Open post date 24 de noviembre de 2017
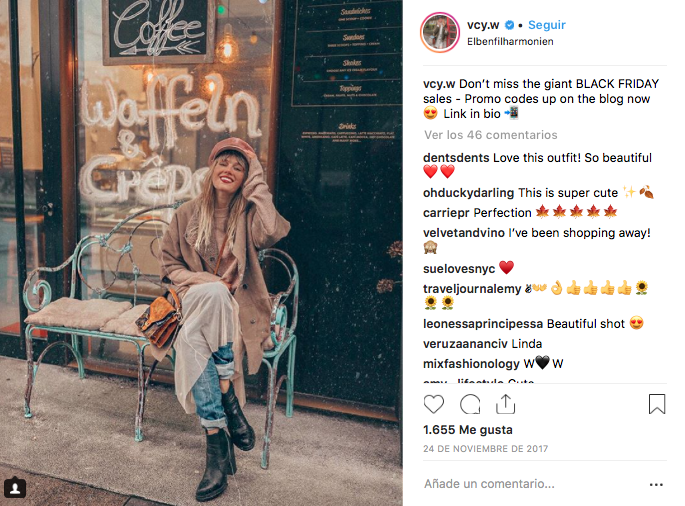The height and width of the screenshot is (506, 685). click(485, 449)
